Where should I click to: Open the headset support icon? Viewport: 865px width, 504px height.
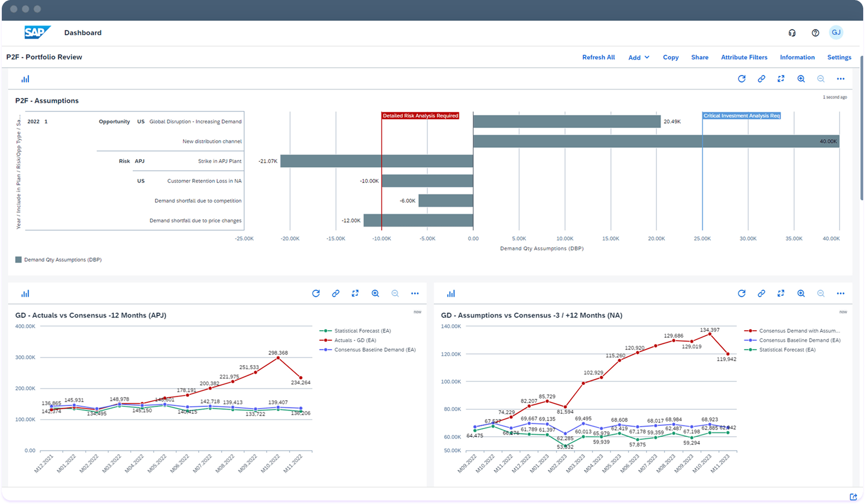pos(792,33)
